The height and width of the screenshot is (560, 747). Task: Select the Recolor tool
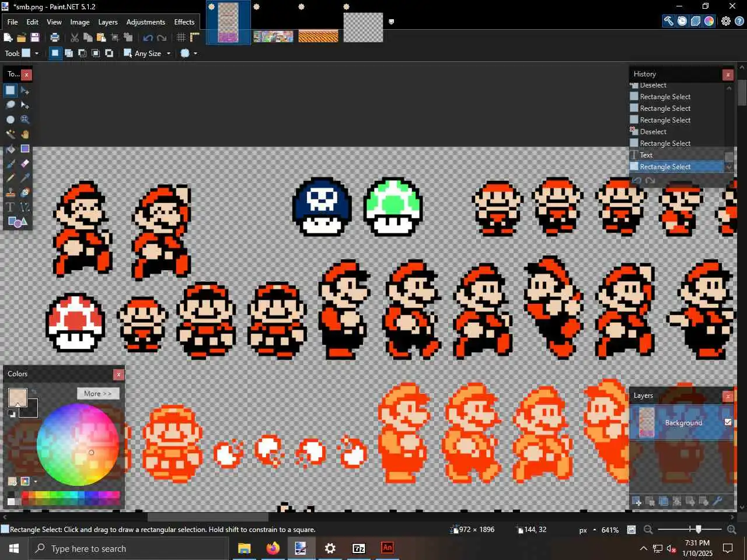tap(25, 192)
